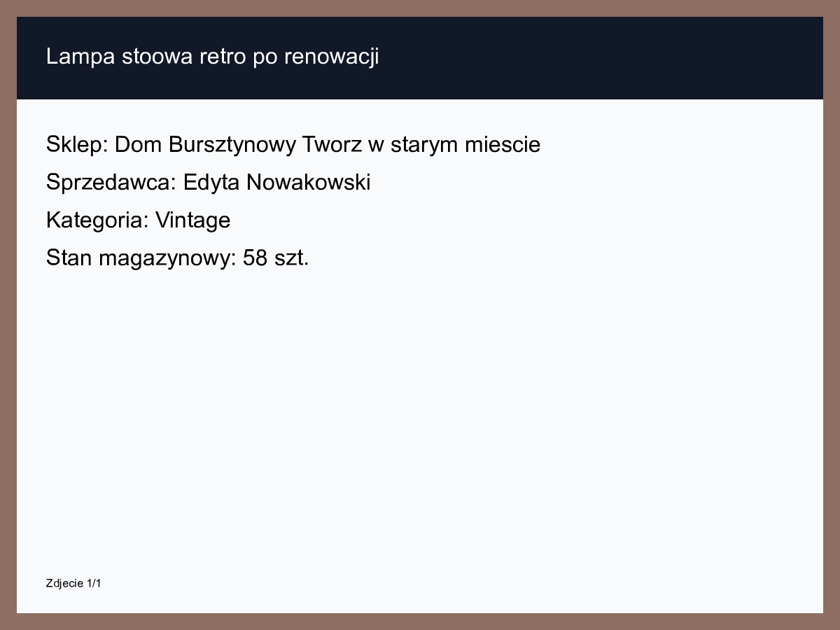The height and width of the screenshot is (630, 840).
Task: Click the "Sprzedawca:" label
Action: 111,183
